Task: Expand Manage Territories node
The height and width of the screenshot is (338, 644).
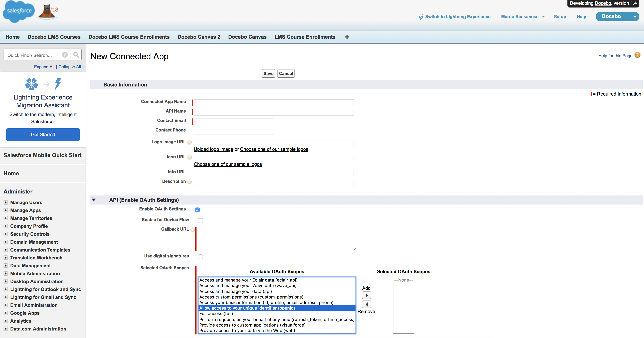Action: [6, 218]
